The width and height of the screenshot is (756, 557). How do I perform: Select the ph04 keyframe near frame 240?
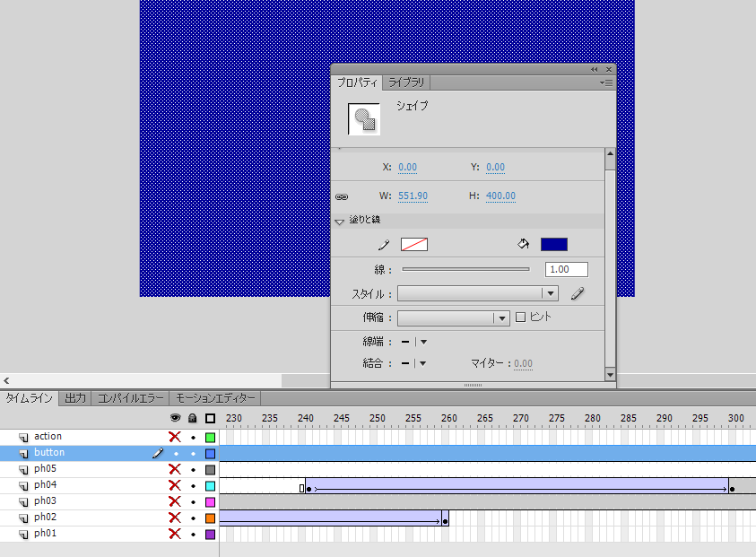point(308,489)
